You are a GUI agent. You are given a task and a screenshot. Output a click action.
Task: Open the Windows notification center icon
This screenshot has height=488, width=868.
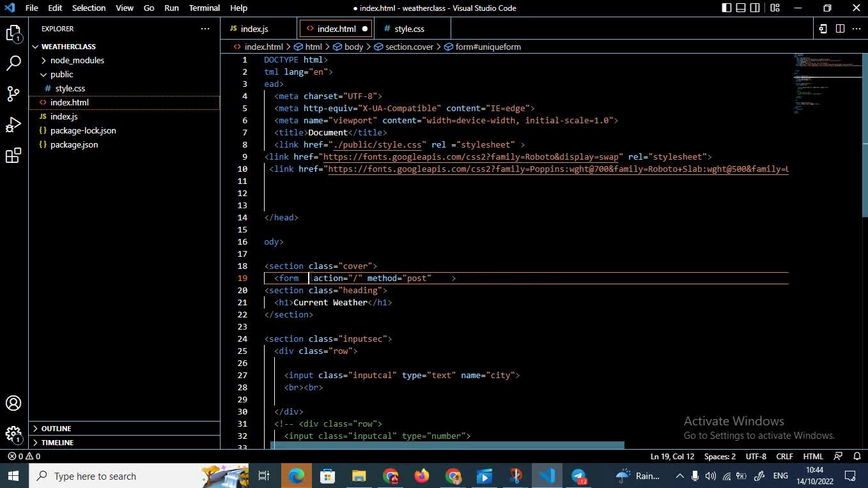click(x=850, y=476)
